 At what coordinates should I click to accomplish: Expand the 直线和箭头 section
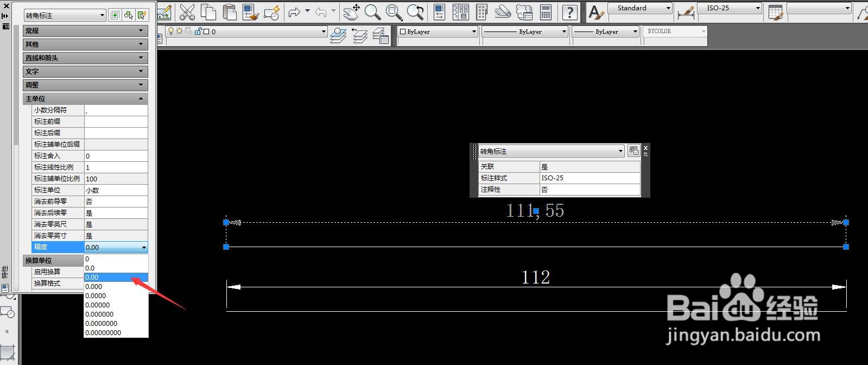(x=85, y=58)
